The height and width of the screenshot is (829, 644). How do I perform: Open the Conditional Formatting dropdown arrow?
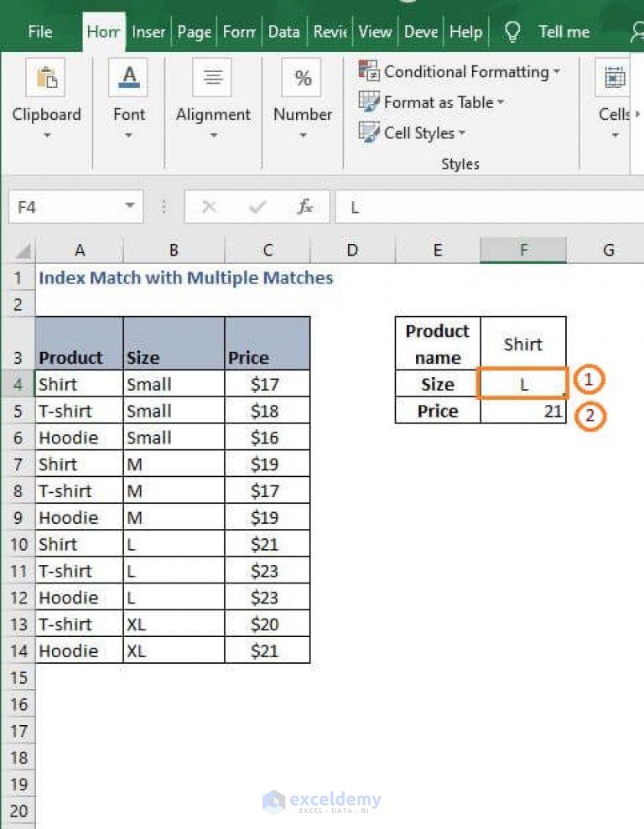pos(556,70)
